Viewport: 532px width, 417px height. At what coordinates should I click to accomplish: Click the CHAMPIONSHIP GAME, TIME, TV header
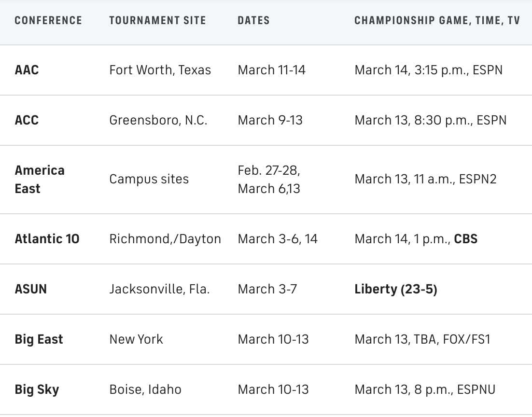click(x=437, y=20)
